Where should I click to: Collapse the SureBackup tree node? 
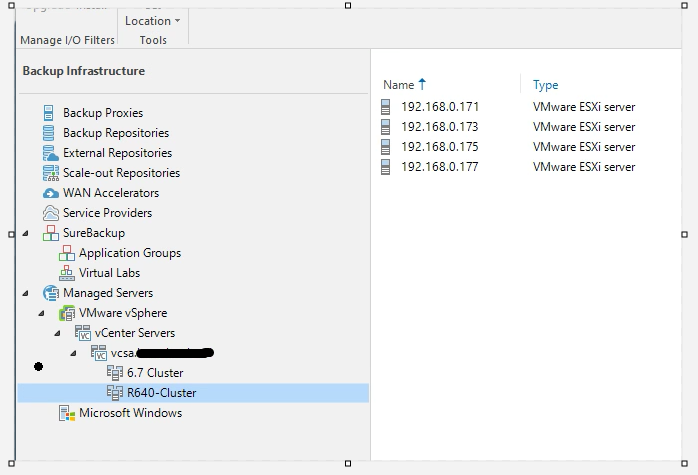26,233
